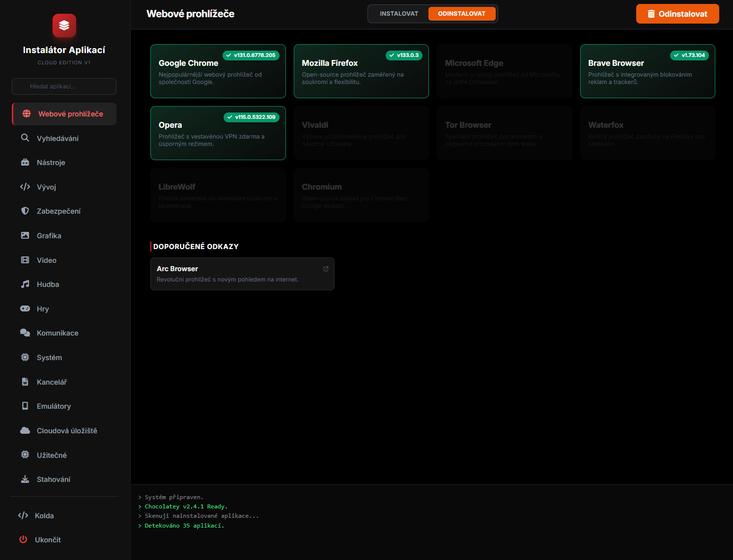Select the Waterfox card
This screenshot has width=733, height=560.
coord(648,133)
